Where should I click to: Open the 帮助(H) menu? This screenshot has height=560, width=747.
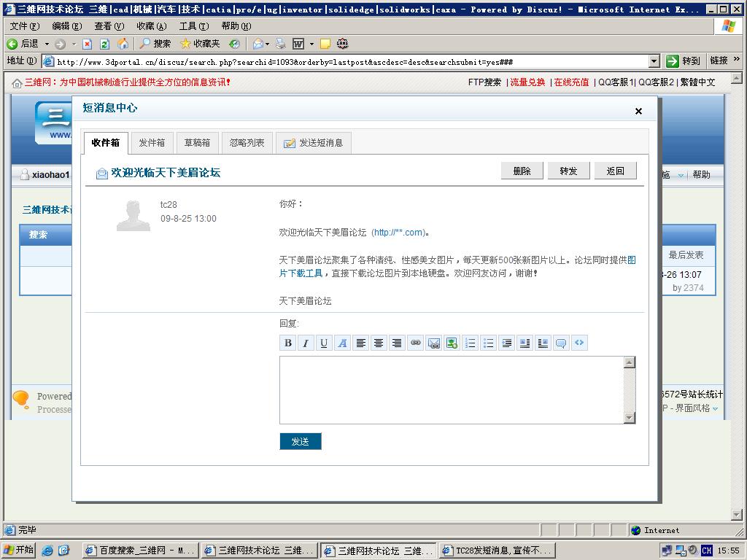tap(236, 26)
